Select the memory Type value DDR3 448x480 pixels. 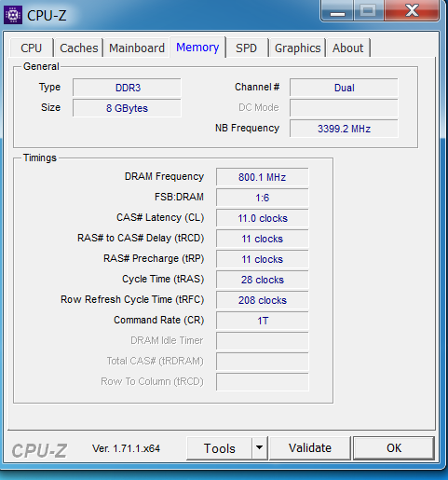tap(127, 88)
